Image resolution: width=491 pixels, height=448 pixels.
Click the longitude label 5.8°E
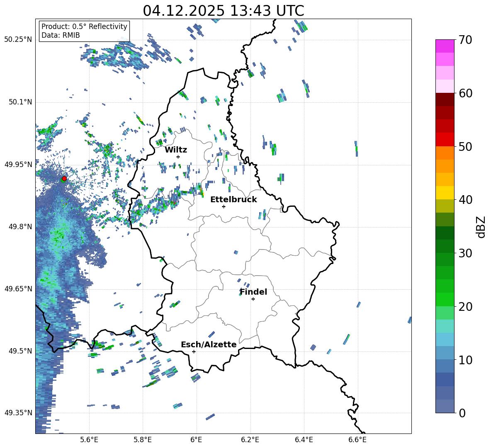click(143, 440)
